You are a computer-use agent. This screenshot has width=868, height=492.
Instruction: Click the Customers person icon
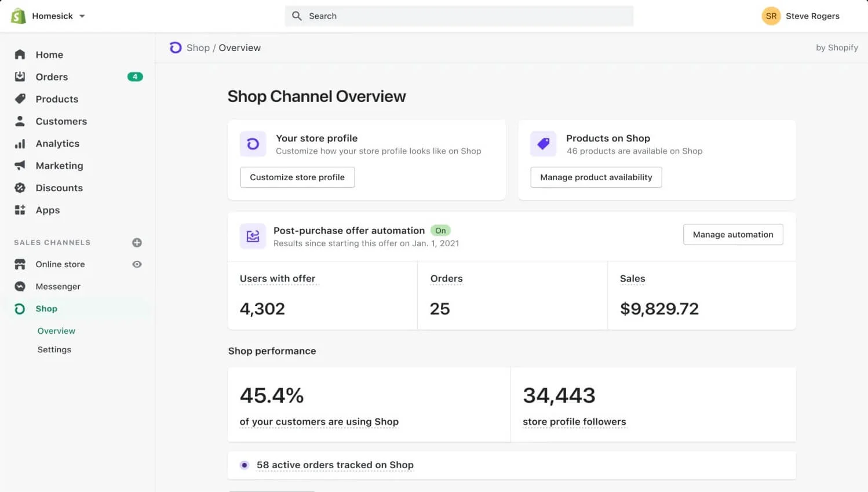tap(20, 121)
